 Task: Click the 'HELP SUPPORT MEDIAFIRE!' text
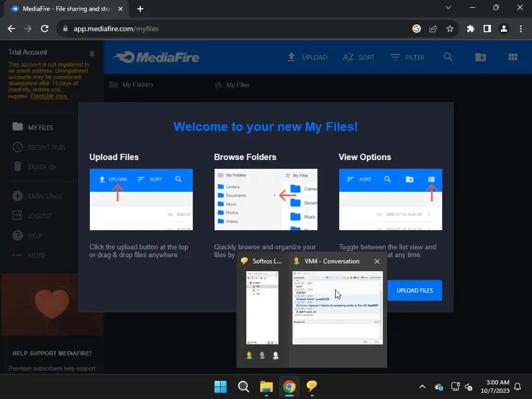pos(52,353)
